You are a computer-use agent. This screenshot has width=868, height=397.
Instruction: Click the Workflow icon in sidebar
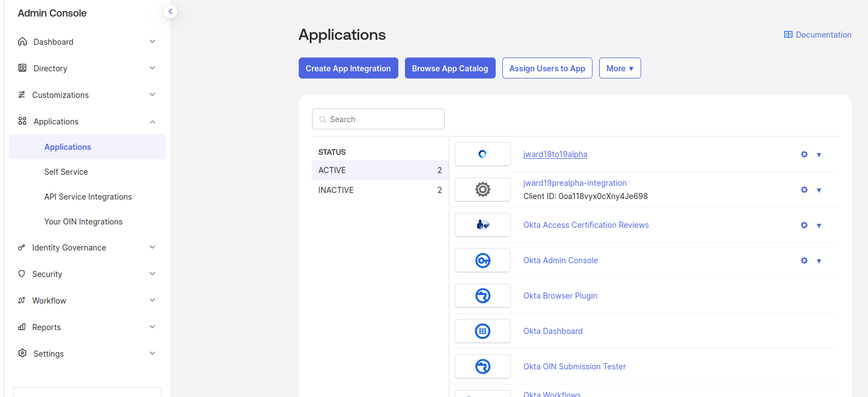pyautogui.click(x=22, y=300)
